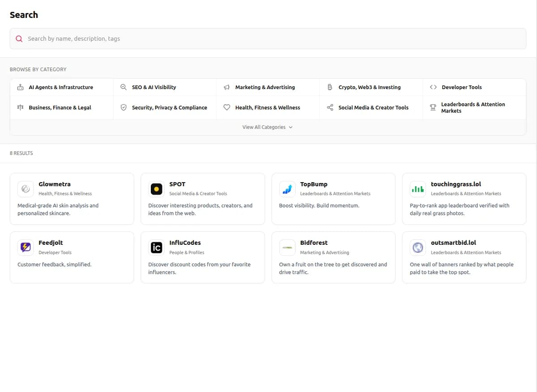The width and height of the screenshot is (537, 392).
Task: Focus the search by name input field
Action: point(268,38)
